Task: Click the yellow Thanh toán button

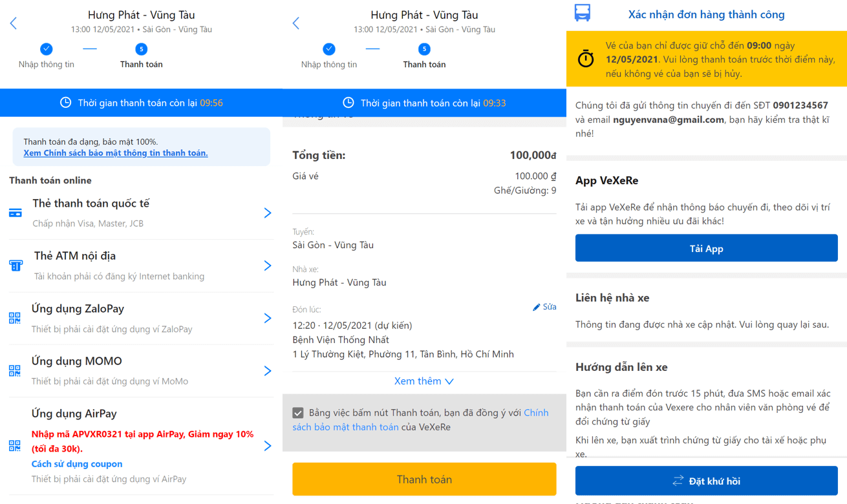Action: point(424,479)
